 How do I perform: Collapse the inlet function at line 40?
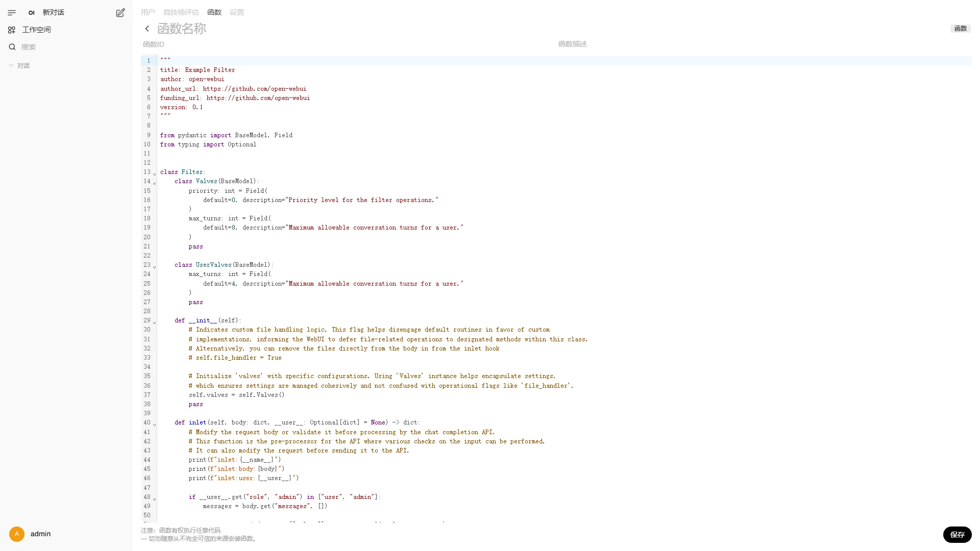click(x=154, y=424)
